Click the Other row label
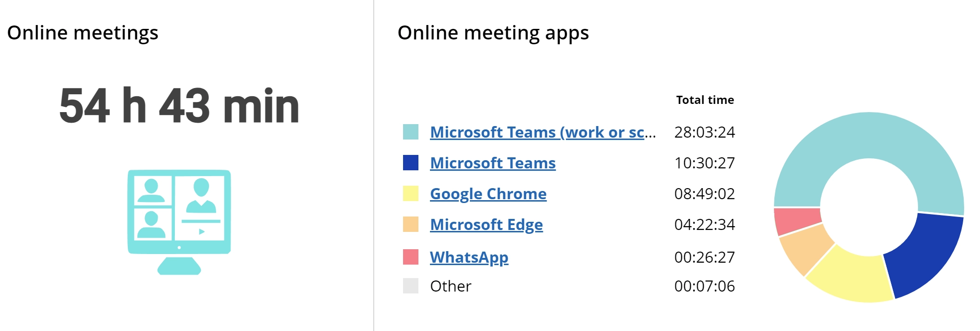 click(x=451, y=286)
